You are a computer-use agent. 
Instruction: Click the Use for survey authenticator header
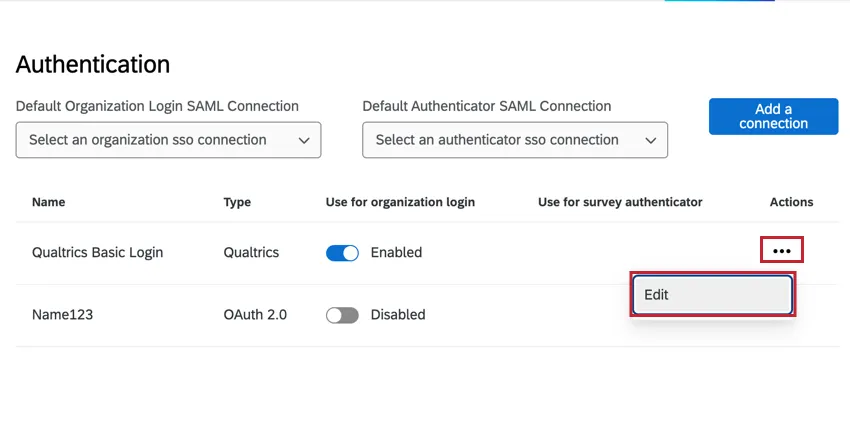620,202
